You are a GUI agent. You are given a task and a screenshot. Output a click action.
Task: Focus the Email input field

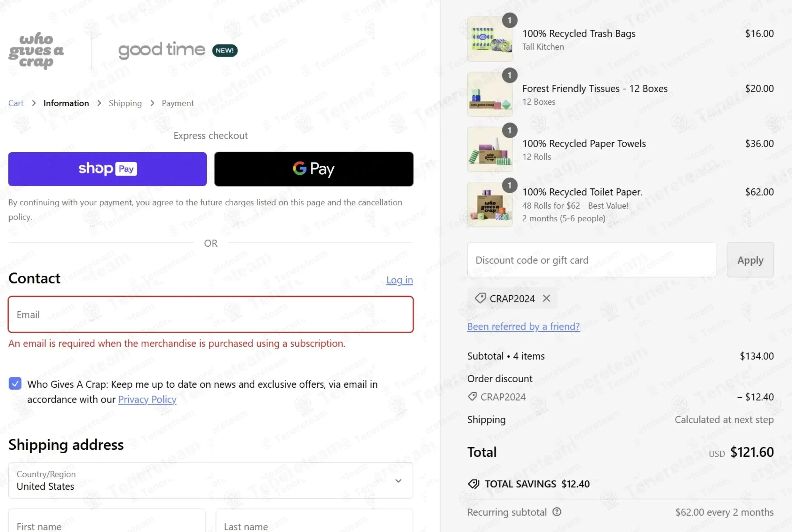(211, 314)
